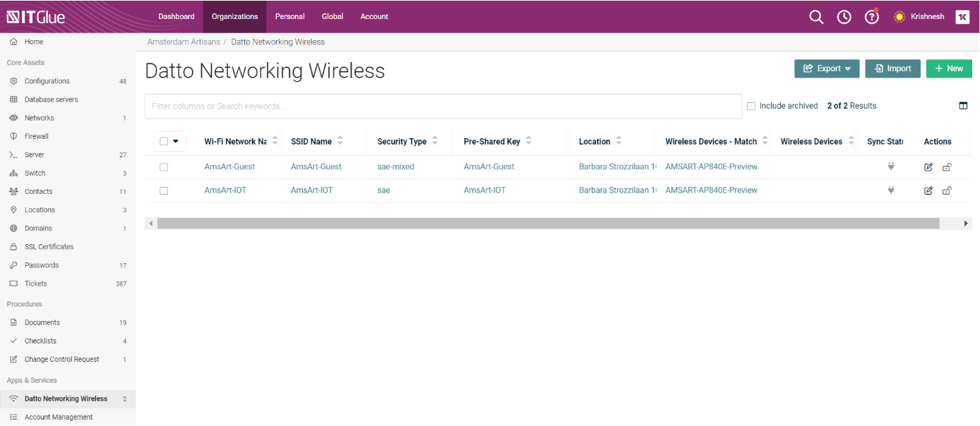Image resolution: width=980 pixels, height=426 pixels.
Task: Click the Passwords key icon in sidebar
Action: point(13,265)
